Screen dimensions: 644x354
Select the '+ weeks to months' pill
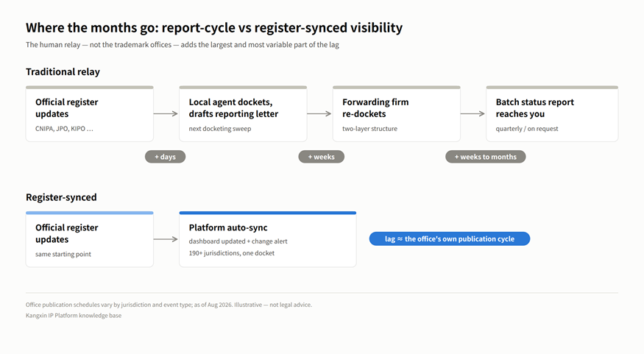(x=486, y=157)
